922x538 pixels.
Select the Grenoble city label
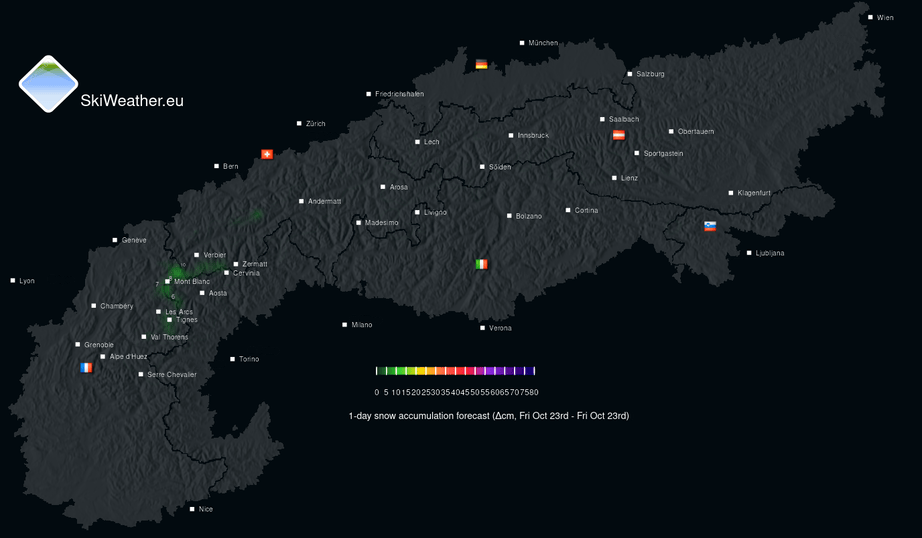(x=99, y=345)
